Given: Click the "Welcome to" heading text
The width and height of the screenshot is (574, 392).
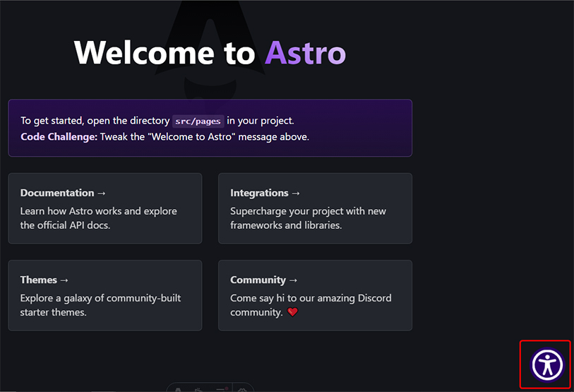Looking at the screenshot, I should (165, 53).
